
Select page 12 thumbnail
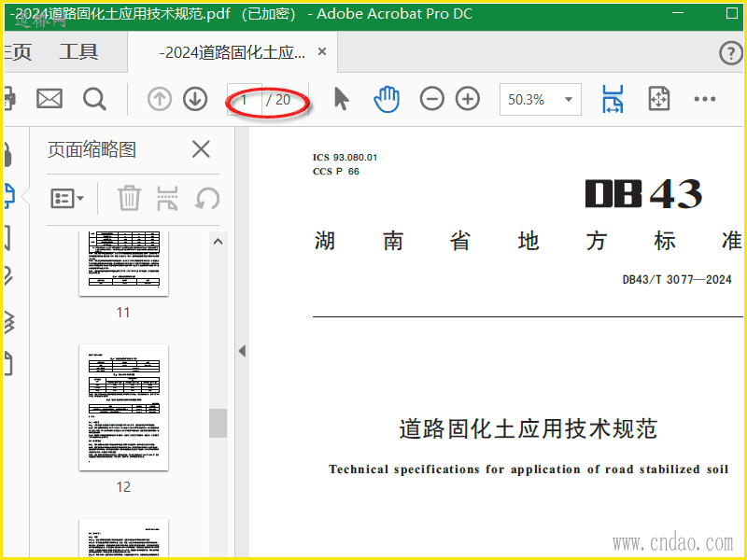pyautogui.click(x=123, y=407)
